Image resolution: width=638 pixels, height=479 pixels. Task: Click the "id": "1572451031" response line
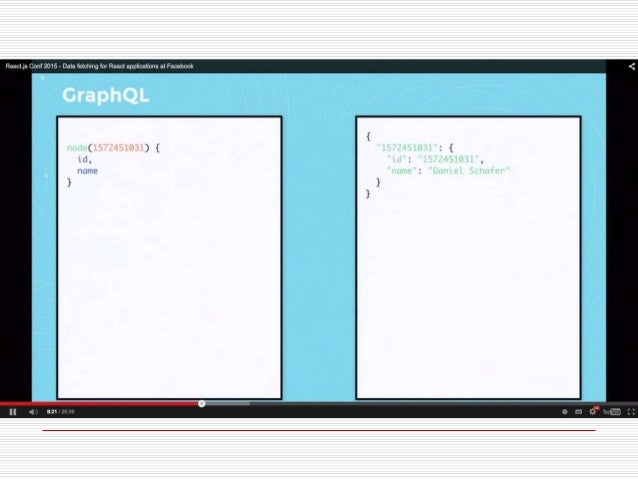tap(435, 159)
